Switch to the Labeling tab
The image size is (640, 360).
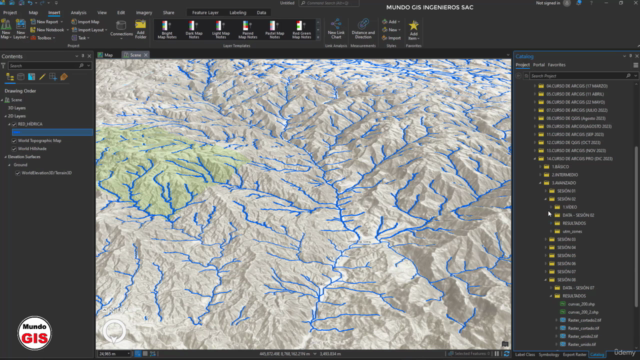tap(238, 13)
